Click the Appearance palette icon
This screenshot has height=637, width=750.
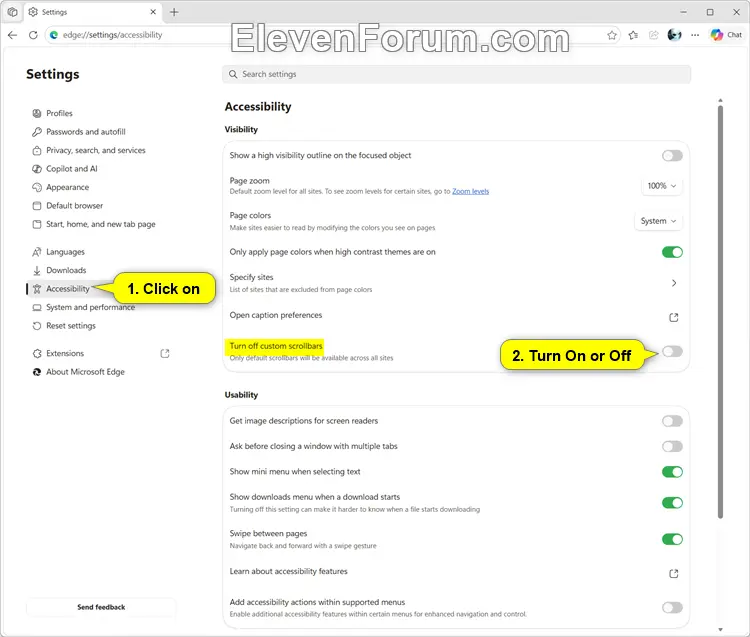pos(37,187)
